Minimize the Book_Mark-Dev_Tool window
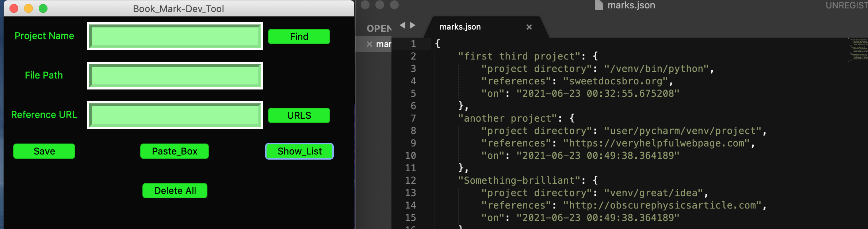 tap(28, 8)
